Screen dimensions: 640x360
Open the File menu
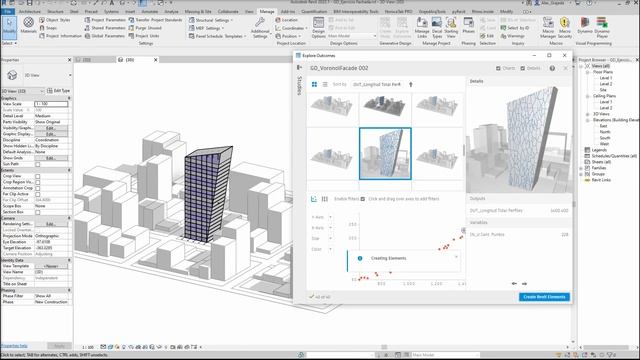[8, 11]
